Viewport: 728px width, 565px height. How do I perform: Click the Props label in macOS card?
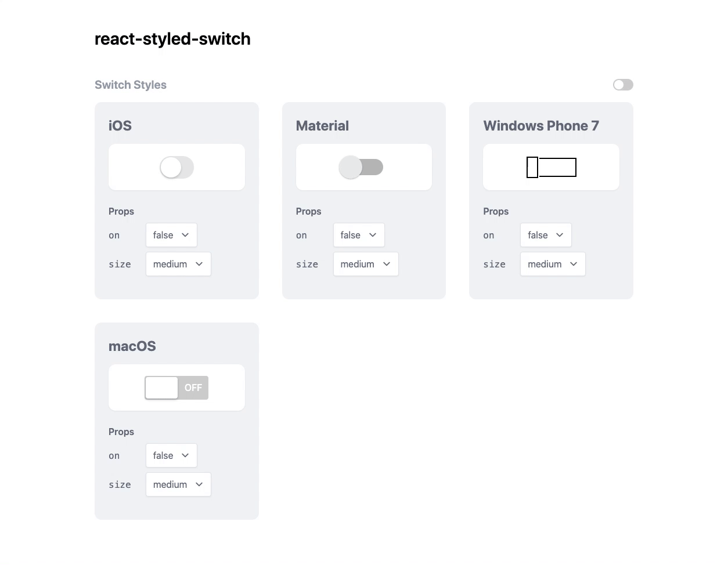[121, 432]
